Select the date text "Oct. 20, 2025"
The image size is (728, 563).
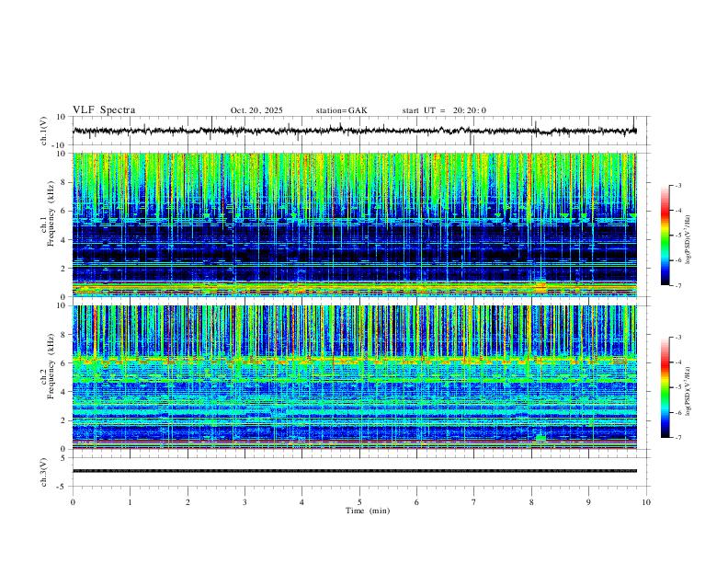click(256, 110)
